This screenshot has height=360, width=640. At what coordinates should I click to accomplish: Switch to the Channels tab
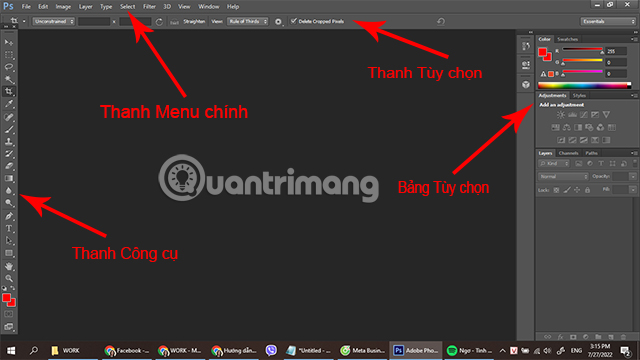pyautogui.click(x=568, y=153)
